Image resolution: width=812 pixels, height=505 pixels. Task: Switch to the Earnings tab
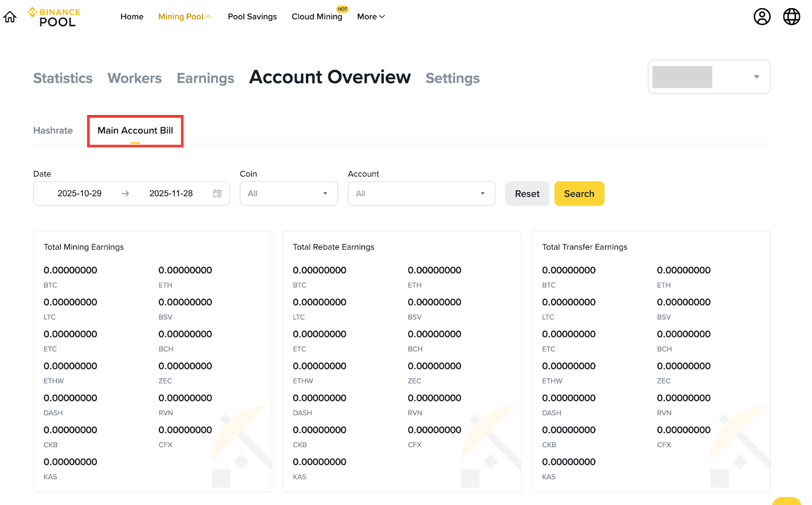(x=206, y=78)
